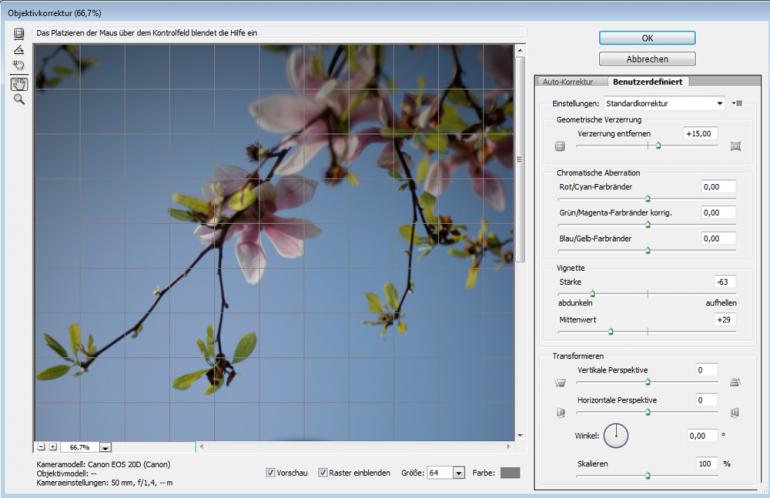
Task: Click the Grün/Magenta-Farbränder slider handle
Action: click(648, 225)
